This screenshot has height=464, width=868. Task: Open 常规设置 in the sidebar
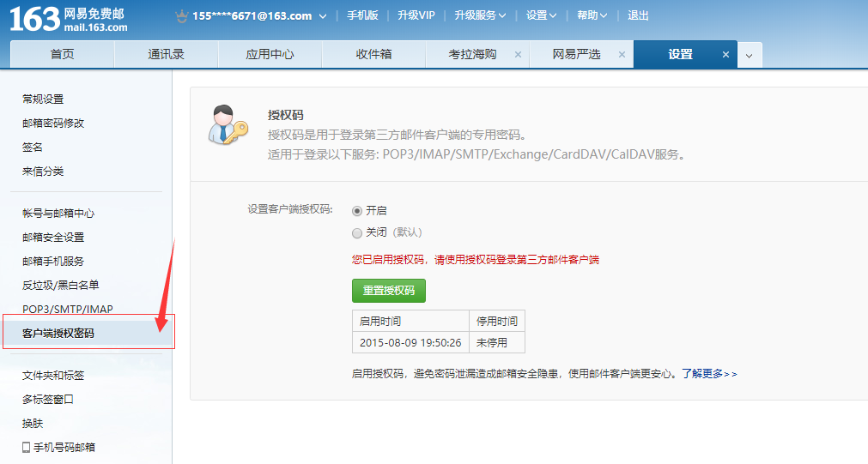[x=43, y=99]
